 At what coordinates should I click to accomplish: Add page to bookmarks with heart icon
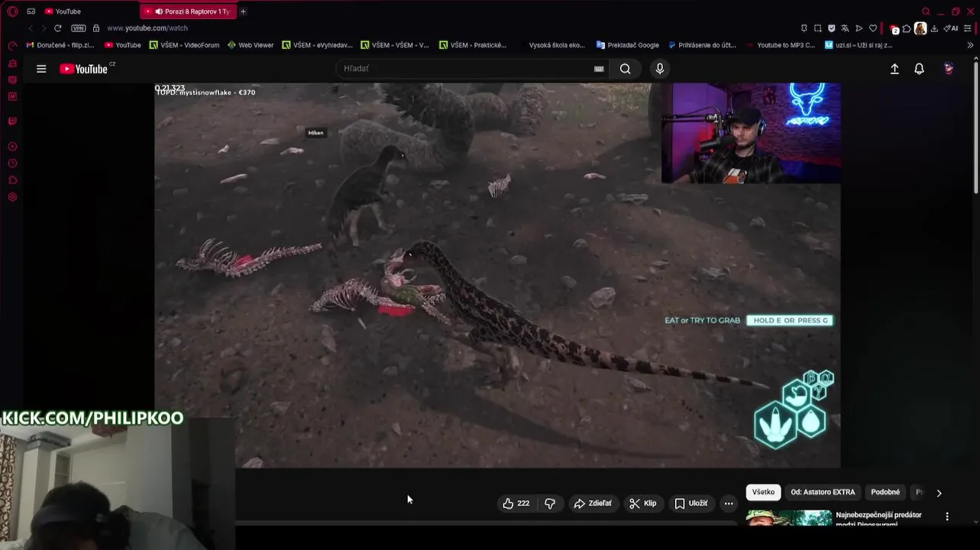pyautogui.click(x=873, y=28)
